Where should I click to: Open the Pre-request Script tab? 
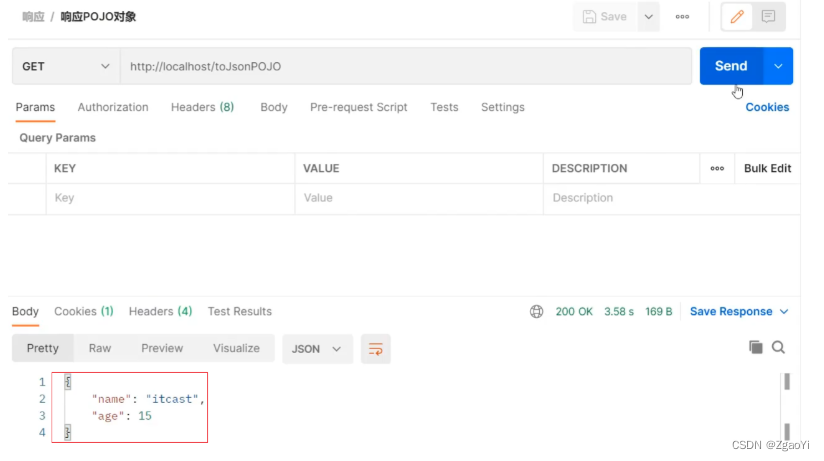358,107
